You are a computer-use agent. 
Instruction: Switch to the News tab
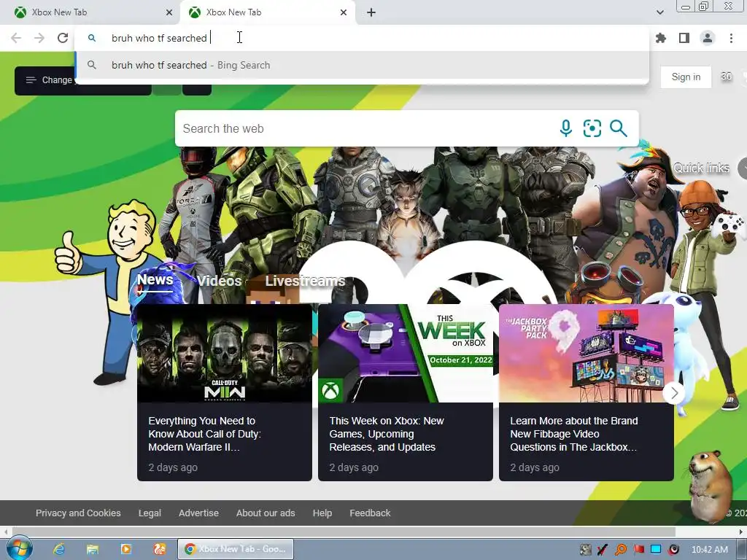point(155,279)
